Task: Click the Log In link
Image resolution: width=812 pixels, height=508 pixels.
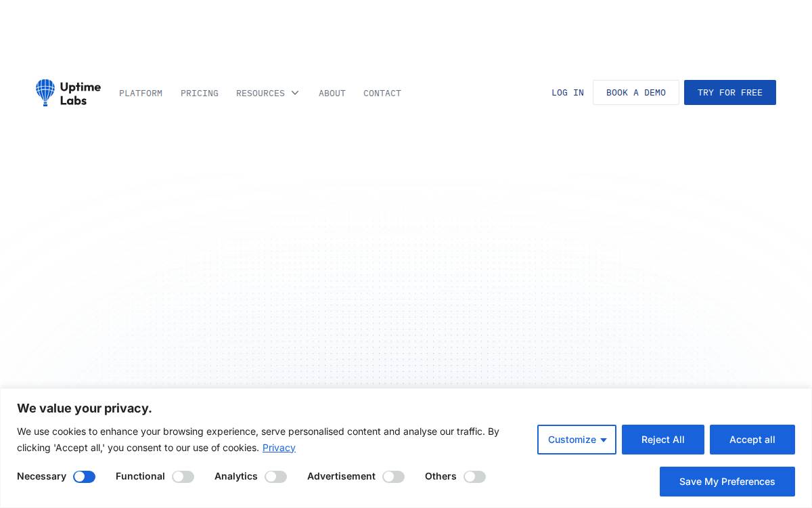Action: tap(568, 93)
